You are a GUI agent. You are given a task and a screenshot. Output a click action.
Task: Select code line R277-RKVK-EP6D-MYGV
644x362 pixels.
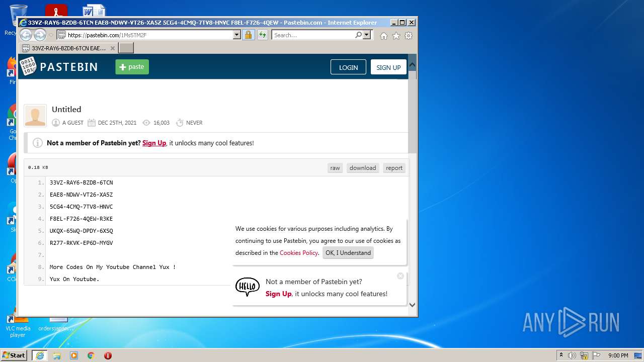(81, 243)
